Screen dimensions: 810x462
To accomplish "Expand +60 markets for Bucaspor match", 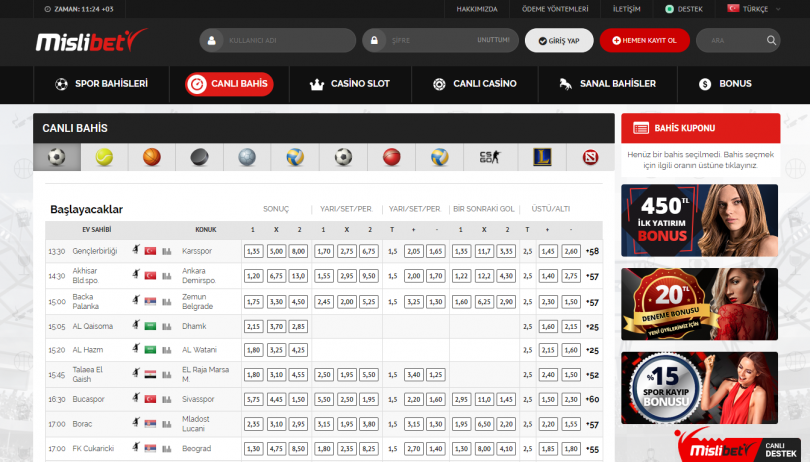I will pyautogui.click(x=592, y=399).
